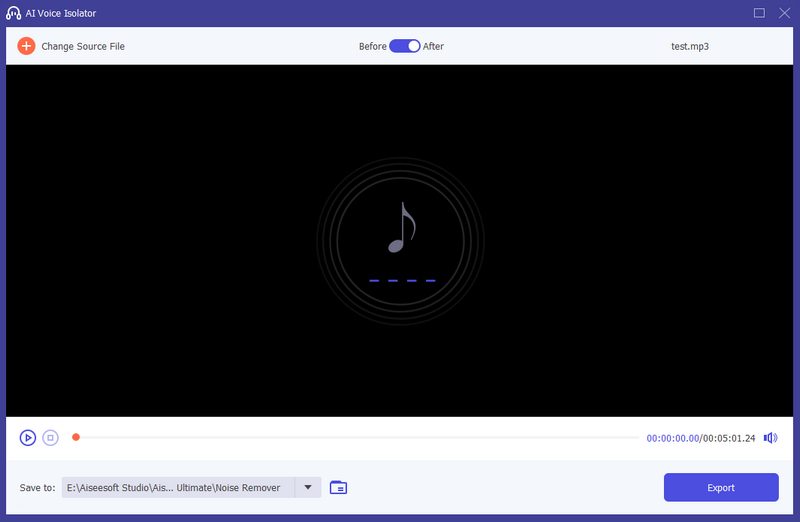Open the output folder icon
Image resolution: width=800 pixels, height=522 pixels.
point(339,488)
